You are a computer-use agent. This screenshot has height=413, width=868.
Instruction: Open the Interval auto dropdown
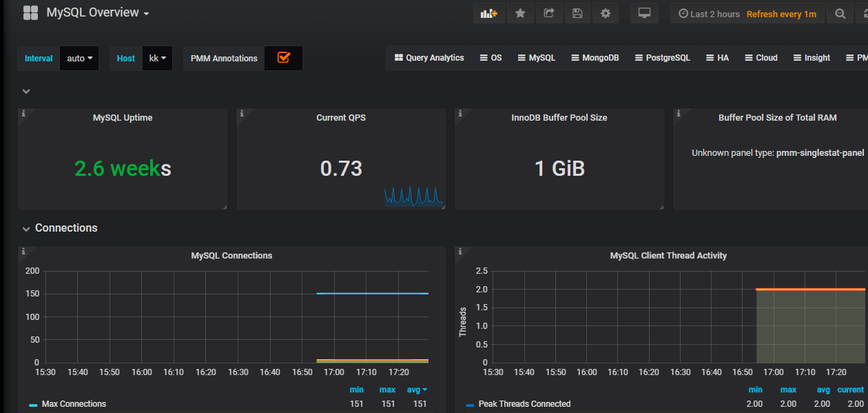point(80,59)
